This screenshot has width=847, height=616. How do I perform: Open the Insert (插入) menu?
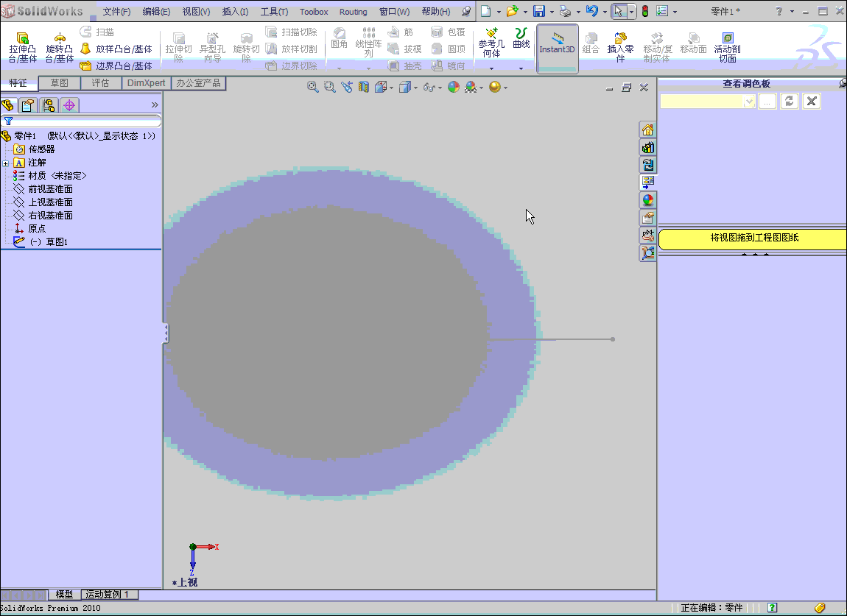[x=235, y=11]
